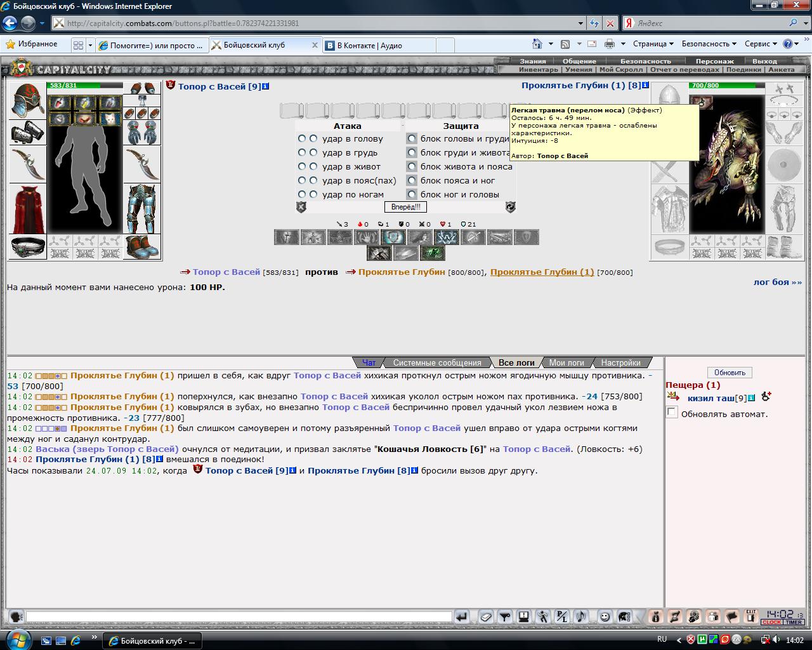
Task: Open the Настройки tab
Action: pyautogui.click(x=620, y=362)
